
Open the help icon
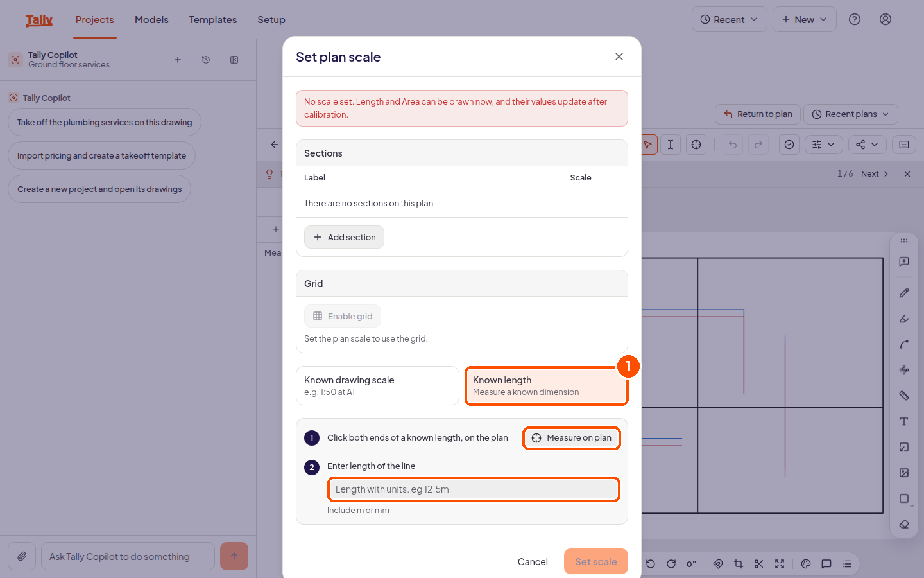pyautogui.click(x=855, y=19)
